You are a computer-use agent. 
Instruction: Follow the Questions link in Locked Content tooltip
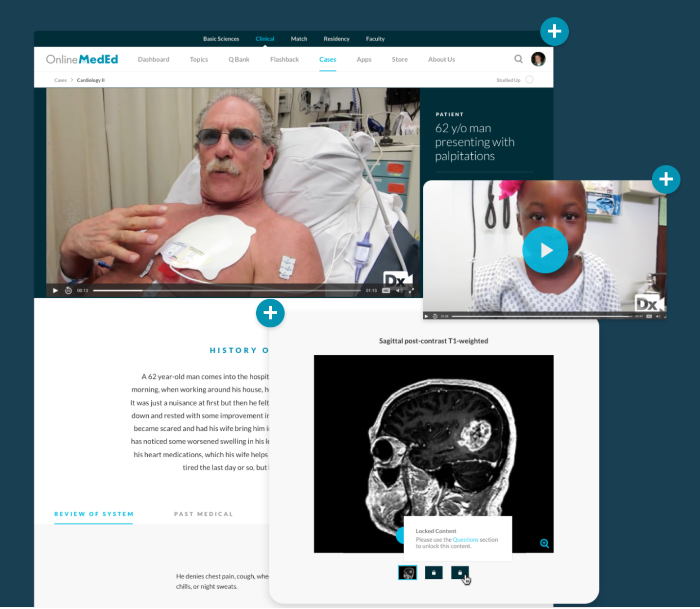465,539
